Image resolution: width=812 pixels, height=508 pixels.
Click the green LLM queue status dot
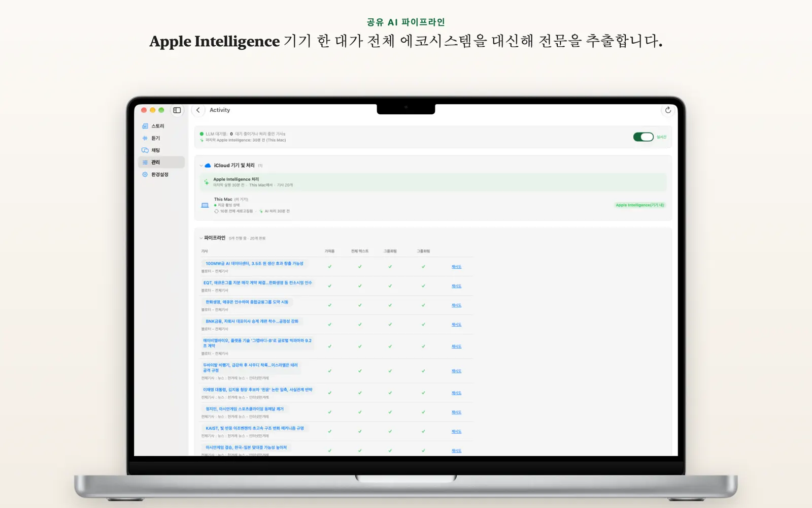click(x=201, y=134)
